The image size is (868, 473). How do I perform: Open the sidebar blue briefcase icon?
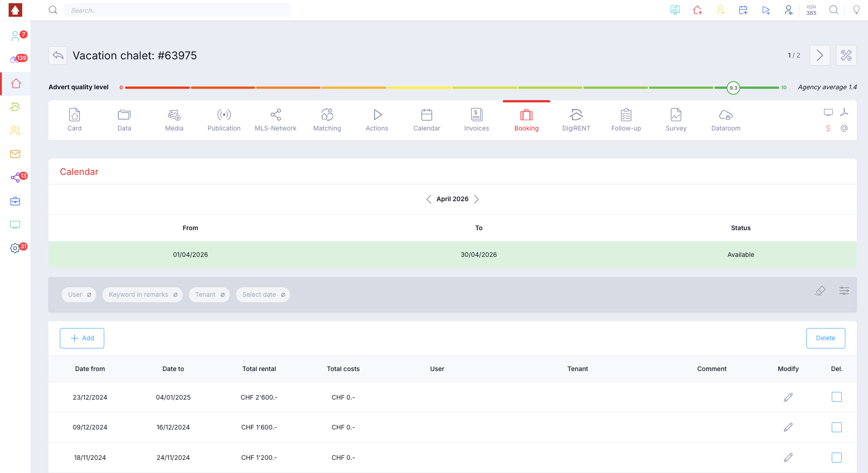click(15, 201)
